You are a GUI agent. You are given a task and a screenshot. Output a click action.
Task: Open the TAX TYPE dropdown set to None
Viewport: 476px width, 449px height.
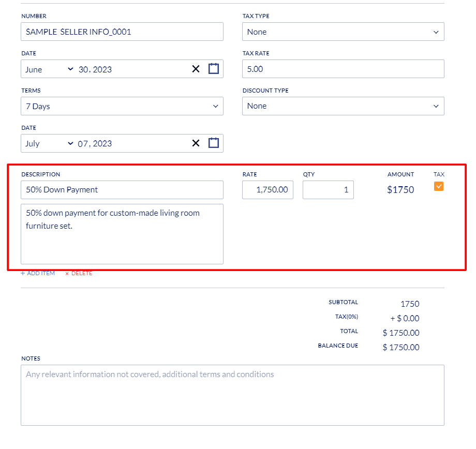pos(343,32)
